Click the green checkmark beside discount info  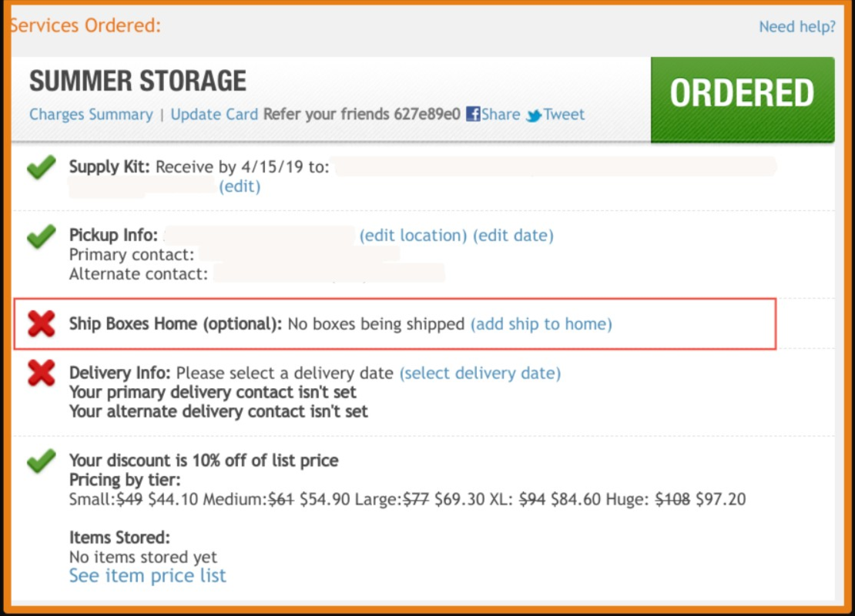(x=42, y=461)
